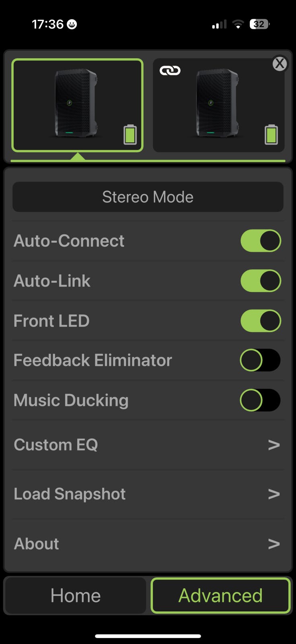The image size is (296, 644).
Task: Switch off the Front LED toggle
Action: click(261, 321)
